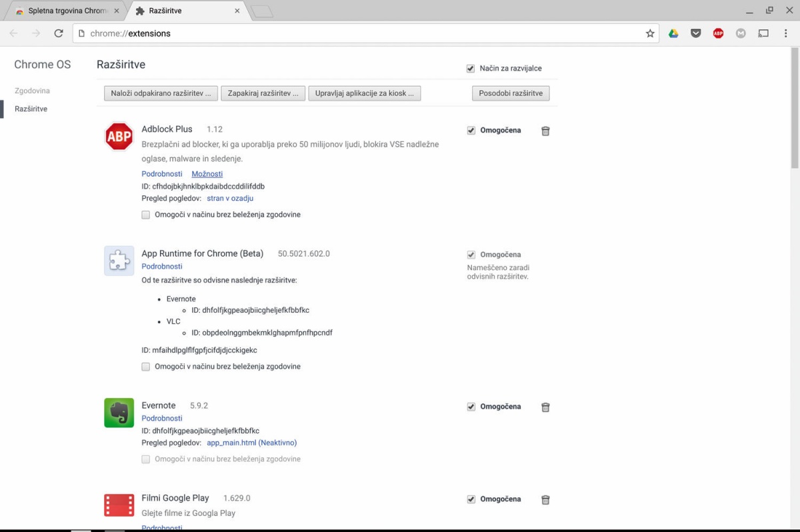This screenshot has width=800, height=532.
Task: Disable Adblock Plus via Omogočena checkbox
Action: 471,131
